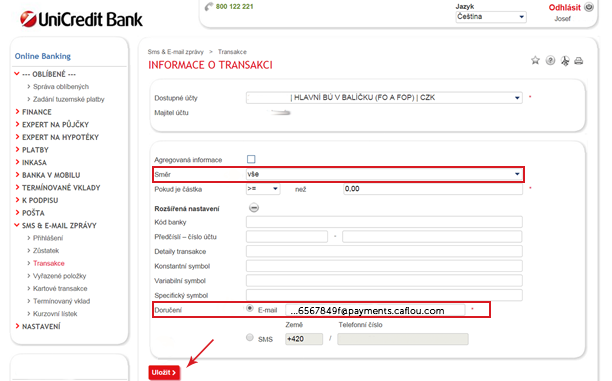Click the Variabilní symbol input field
This screenshot has height=381, width=612.
tap(384, 280)
